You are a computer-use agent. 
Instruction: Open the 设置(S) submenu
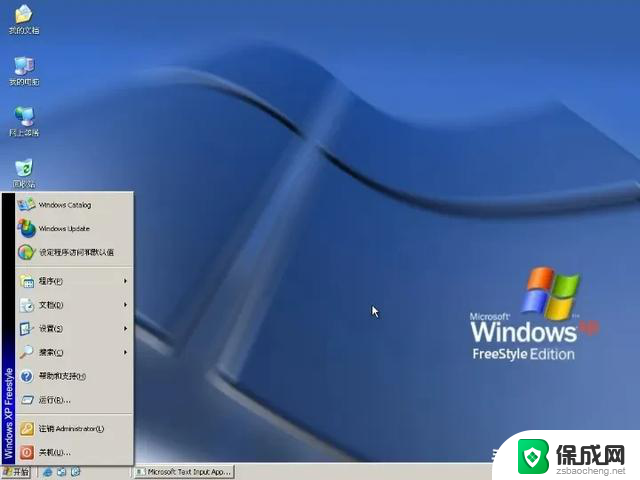click(x=74, y=328)
